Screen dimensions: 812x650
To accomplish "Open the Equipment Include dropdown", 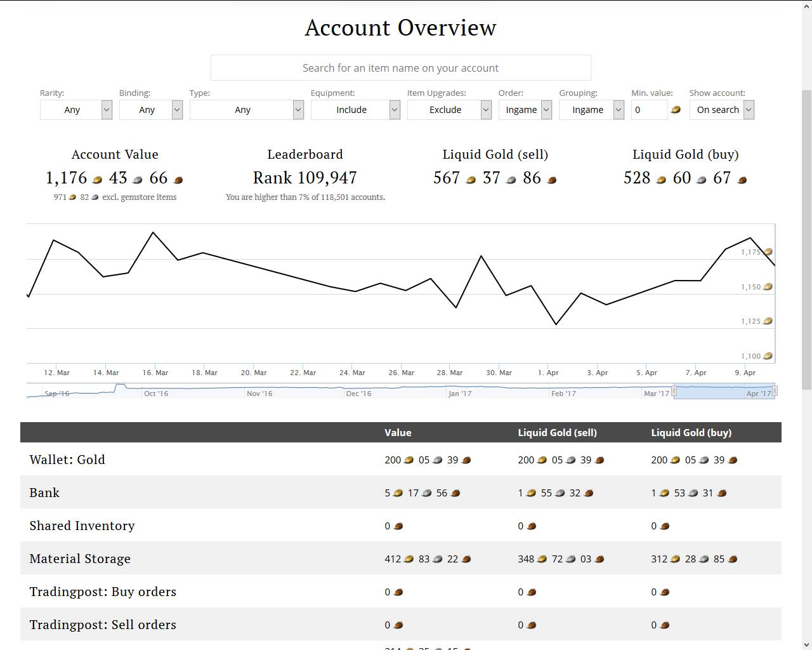I will tap(355, 110).
